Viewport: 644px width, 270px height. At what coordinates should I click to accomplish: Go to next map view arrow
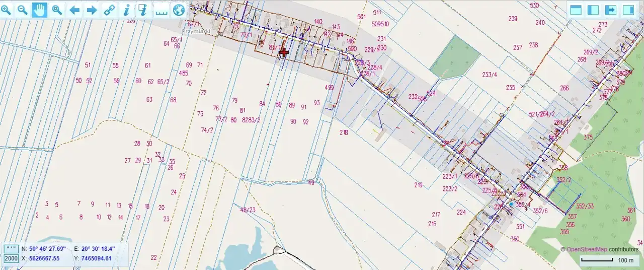point(92,10)
